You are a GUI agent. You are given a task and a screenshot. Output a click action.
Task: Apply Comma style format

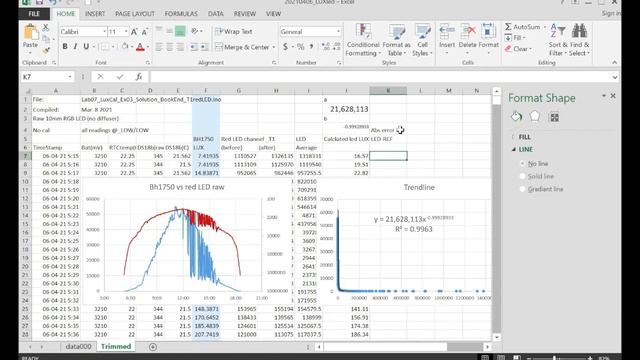(311, 47)
